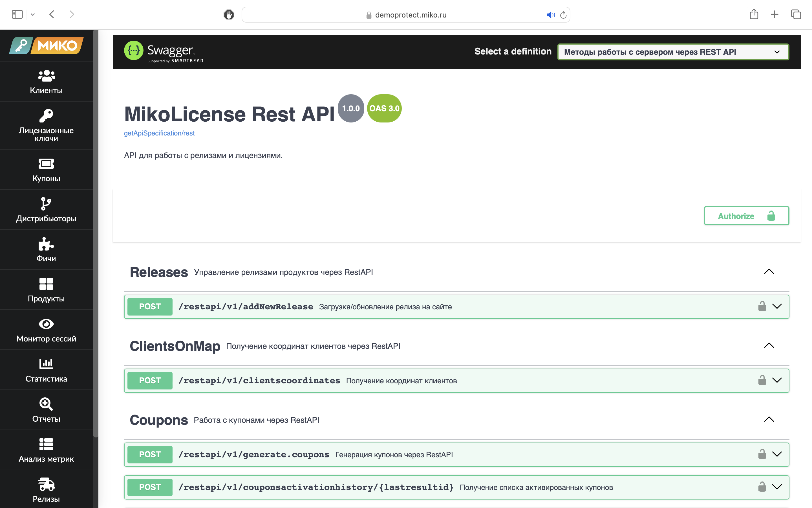Click the MIKO logo in sidebar
The height and width of the screenshot is (508, 812).
pyautogui.click(x=46, y=45)
